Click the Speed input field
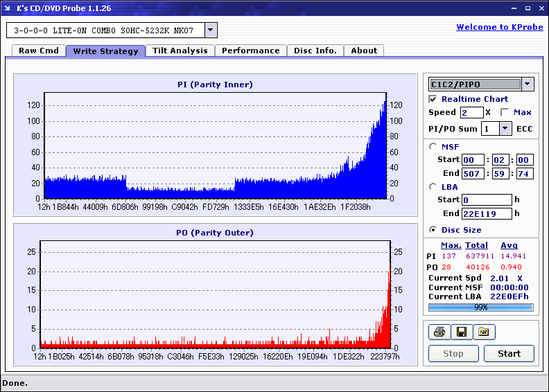549x392 pixels. coord(471,113)
